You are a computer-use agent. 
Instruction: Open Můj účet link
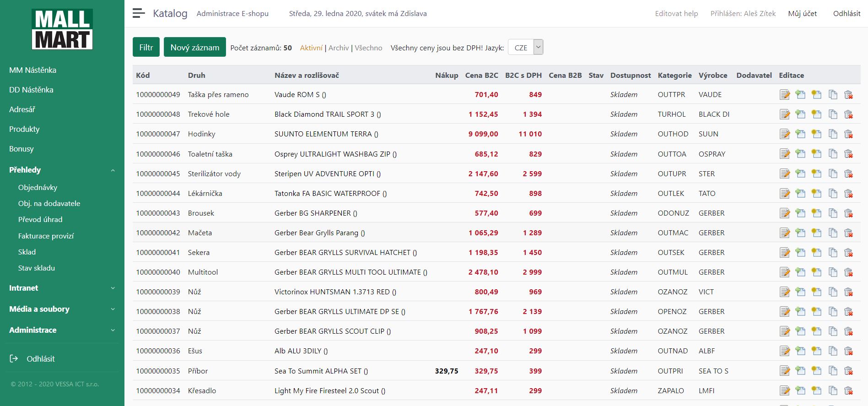802,13
